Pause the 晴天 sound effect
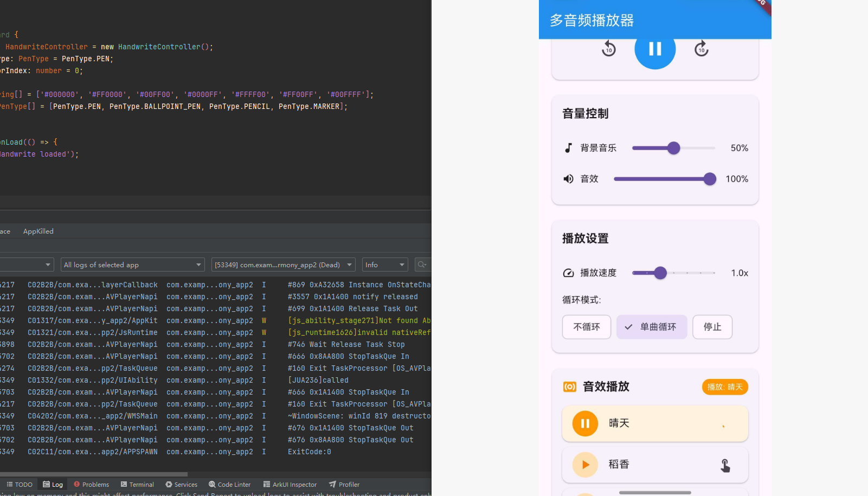868x496 pixels. (x=584, y=423)
